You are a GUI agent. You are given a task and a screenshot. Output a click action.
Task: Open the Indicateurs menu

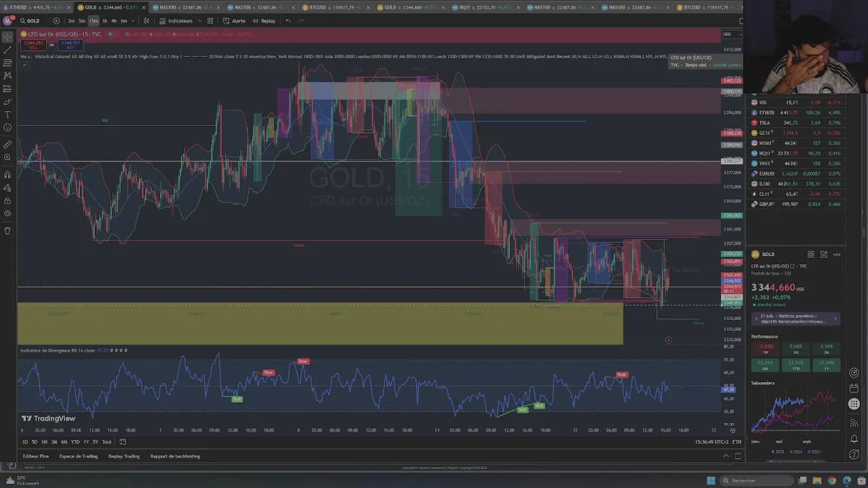pos(176,21)
